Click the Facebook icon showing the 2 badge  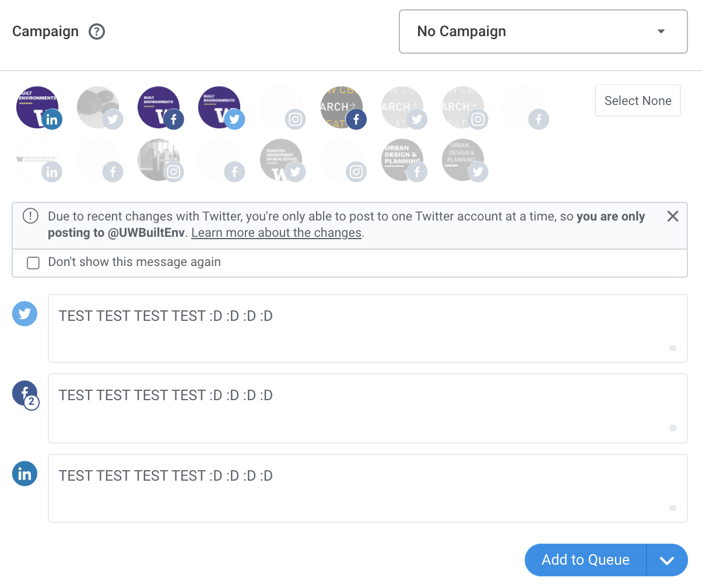click(x=24, y=393)
